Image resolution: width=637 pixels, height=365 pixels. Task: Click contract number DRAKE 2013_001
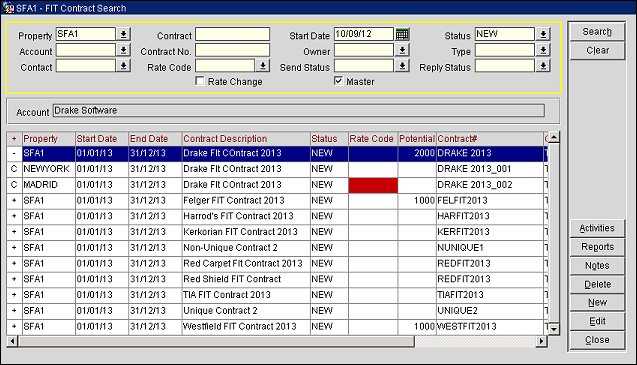click(474, 169)
